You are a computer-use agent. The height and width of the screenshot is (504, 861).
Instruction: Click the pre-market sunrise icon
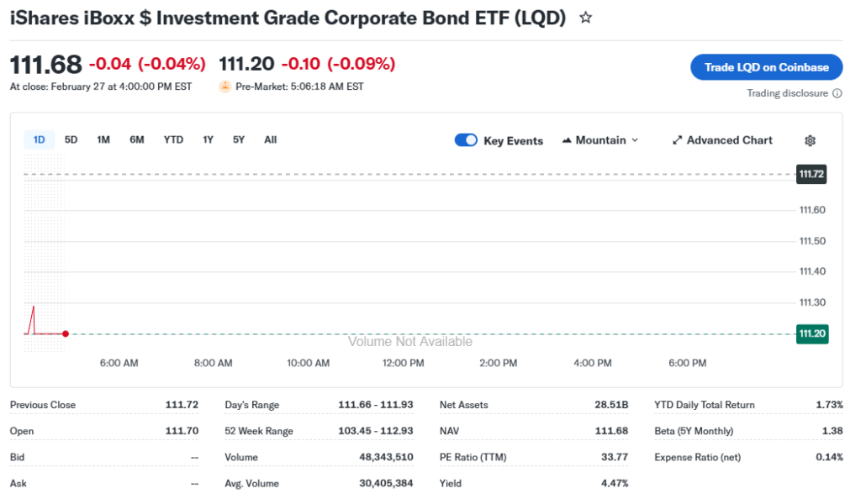coord(224,86)
